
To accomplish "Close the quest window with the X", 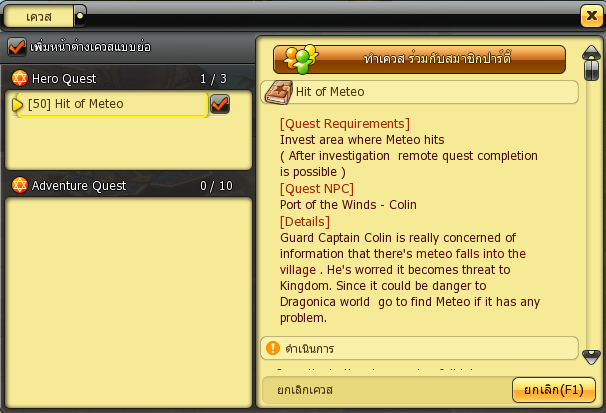I will [591, 16].
